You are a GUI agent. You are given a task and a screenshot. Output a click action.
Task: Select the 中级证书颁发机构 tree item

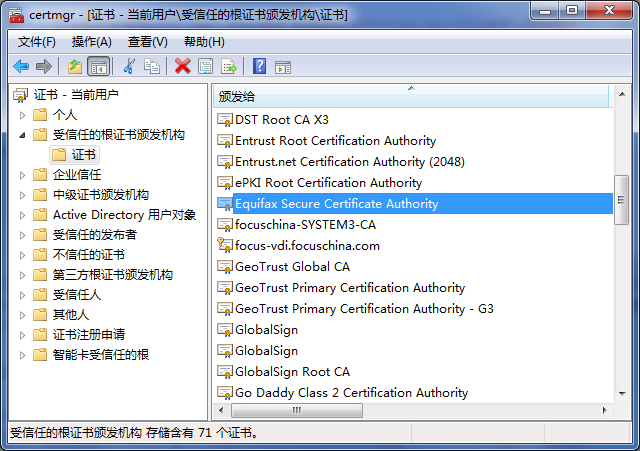coord(101,195)
